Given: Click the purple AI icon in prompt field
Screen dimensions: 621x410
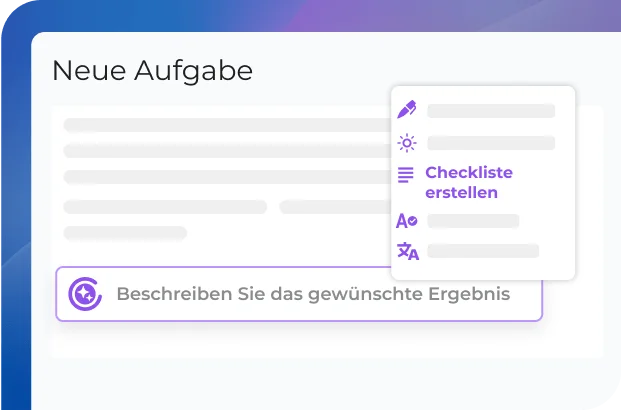Looking at the screenshot, I should (85, 294).
